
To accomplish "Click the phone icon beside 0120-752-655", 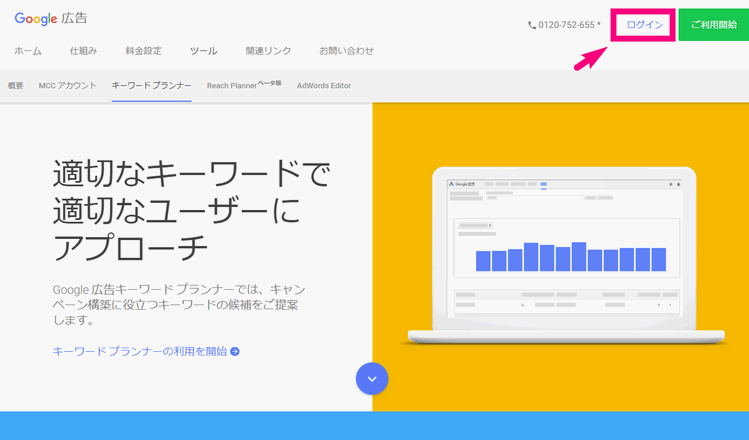I will tap(532, 25).
